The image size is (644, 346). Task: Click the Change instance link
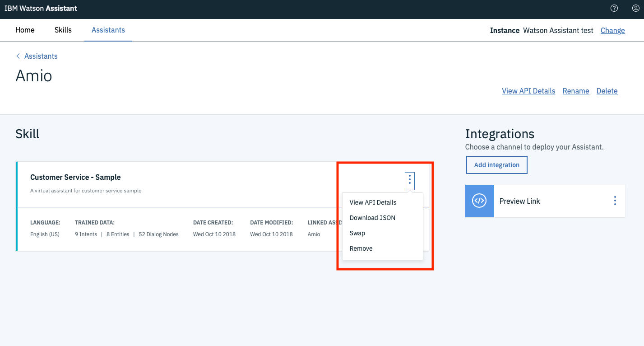613,30
